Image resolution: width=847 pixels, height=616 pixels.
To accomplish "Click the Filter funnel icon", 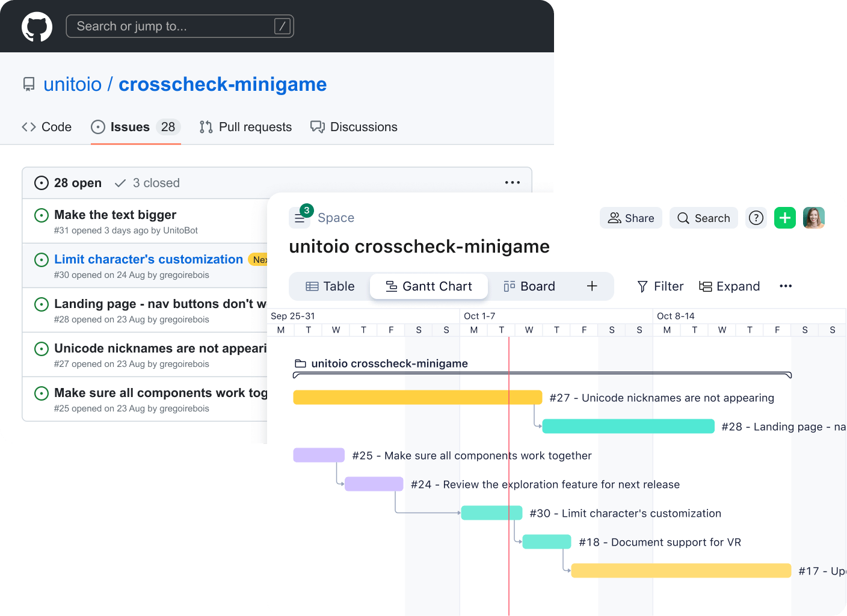I will pos(642,286).
